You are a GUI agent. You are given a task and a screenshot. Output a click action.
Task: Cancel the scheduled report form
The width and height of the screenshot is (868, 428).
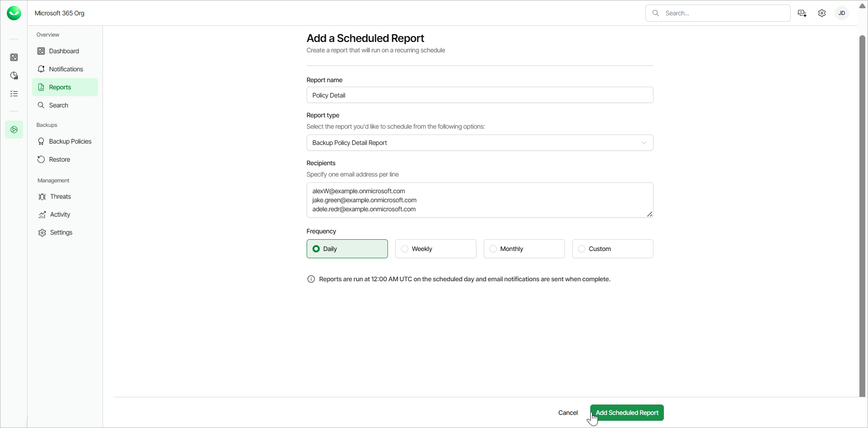pyautogui.click(x=568, y=413)
